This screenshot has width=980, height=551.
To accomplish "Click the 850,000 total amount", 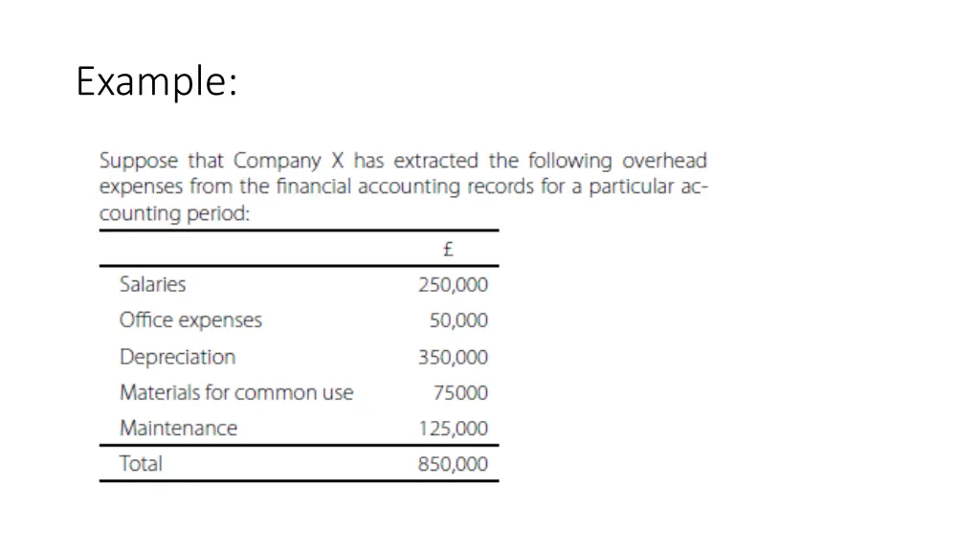I will point(453,464).
